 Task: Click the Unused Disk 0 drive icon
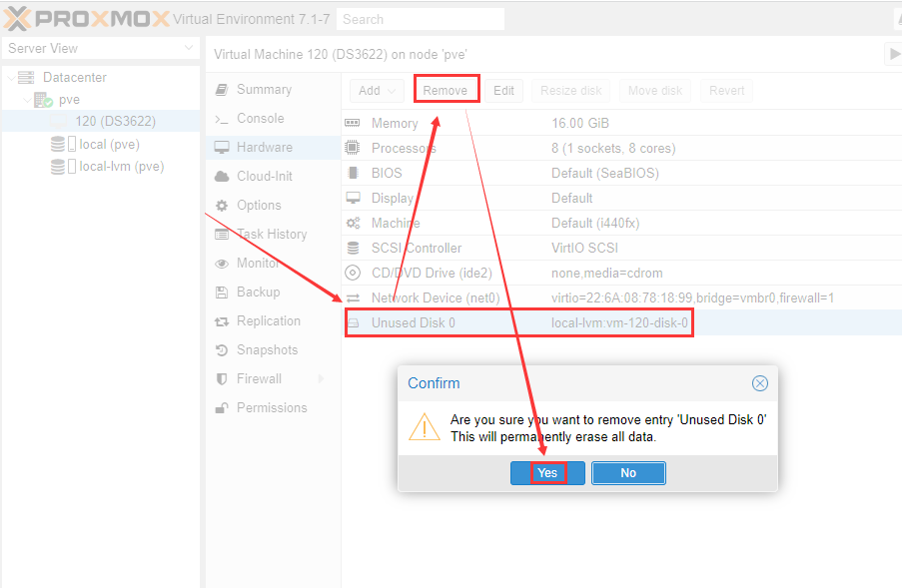[x=353, y=323]
